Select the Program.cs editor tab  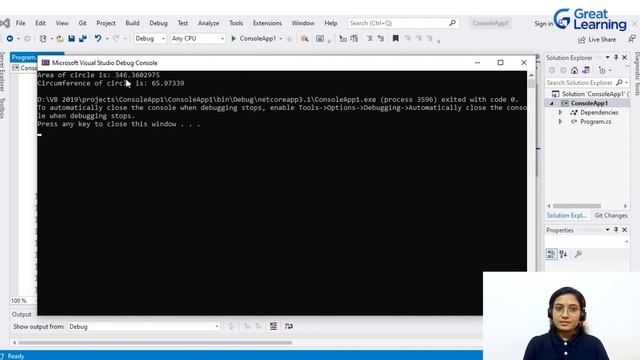pos(24,58)
